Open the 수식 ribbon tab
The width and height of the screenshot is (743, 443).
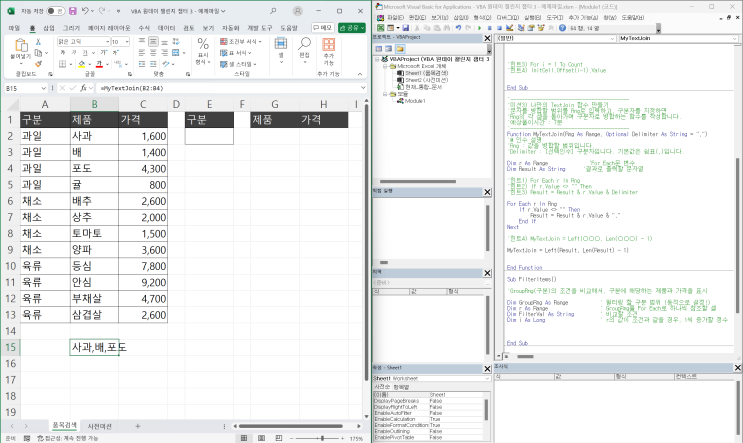[x=143, y=28]
